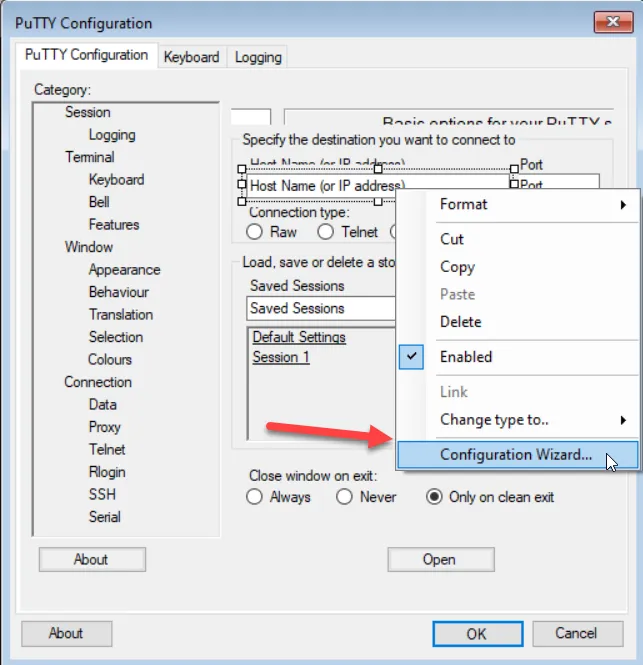This screenshot has width=643, height=665.
Task: Click the OK button
Action: tap(478, 634)
